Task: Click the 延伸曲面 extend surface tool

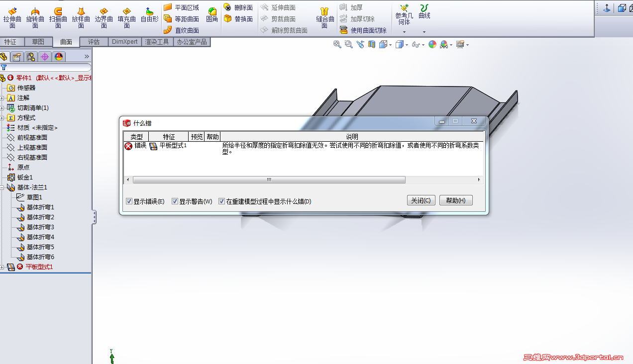Action: point(278,7)
